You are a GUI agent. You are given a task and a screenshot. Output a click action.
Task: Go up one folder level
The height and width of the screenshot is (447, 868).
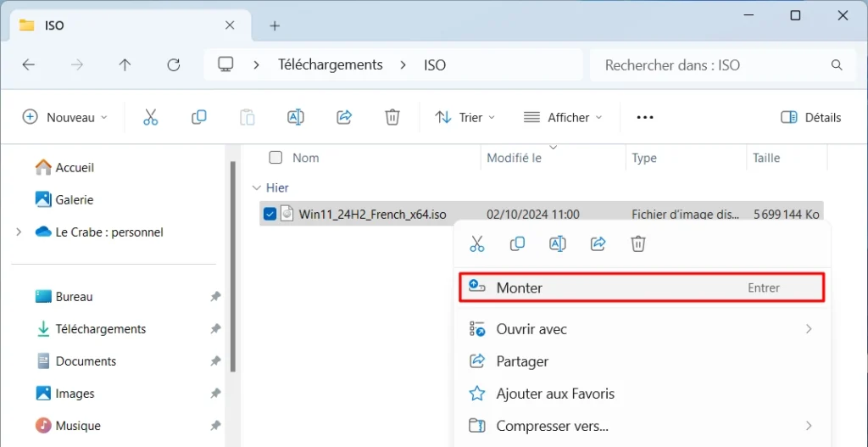point(125,64)
